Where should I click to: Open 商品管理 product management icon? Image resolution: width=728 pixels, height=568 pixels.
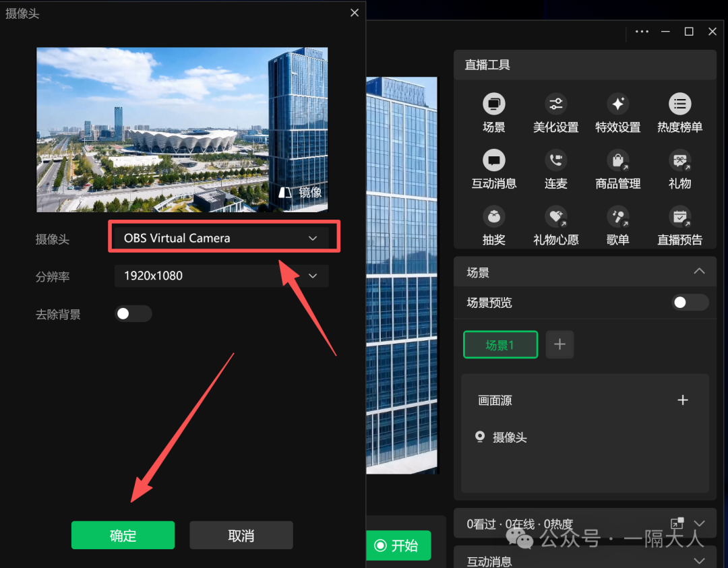[617, 160]
